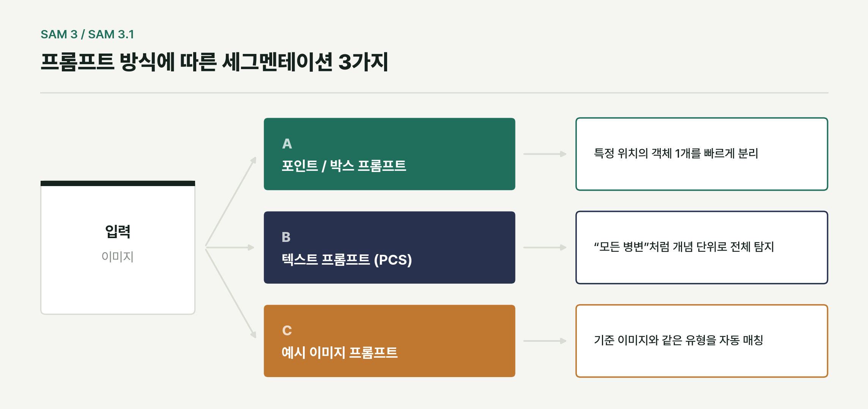Click the arrow between card C and its result

(545, 341)
